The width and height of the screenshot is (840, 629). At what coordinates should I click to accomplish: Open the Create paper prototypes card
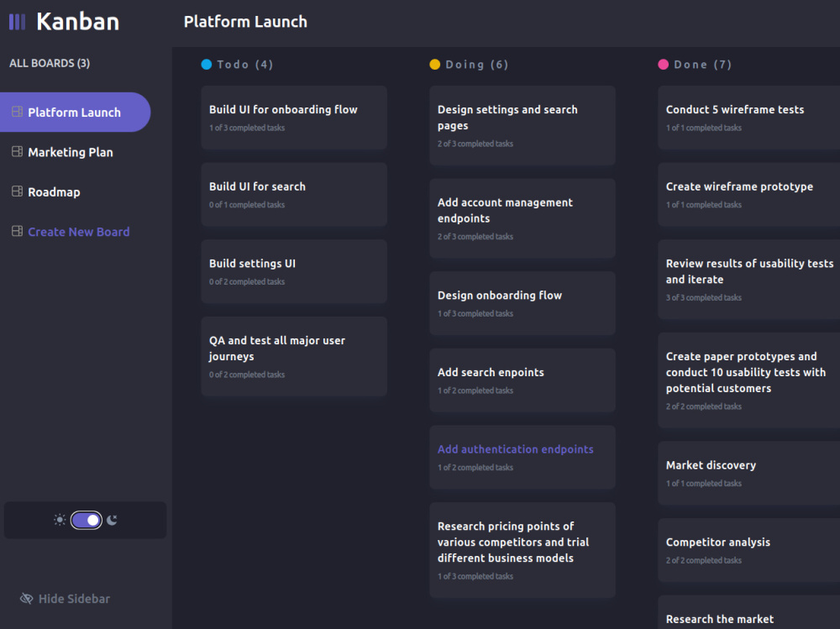(749, 380)
